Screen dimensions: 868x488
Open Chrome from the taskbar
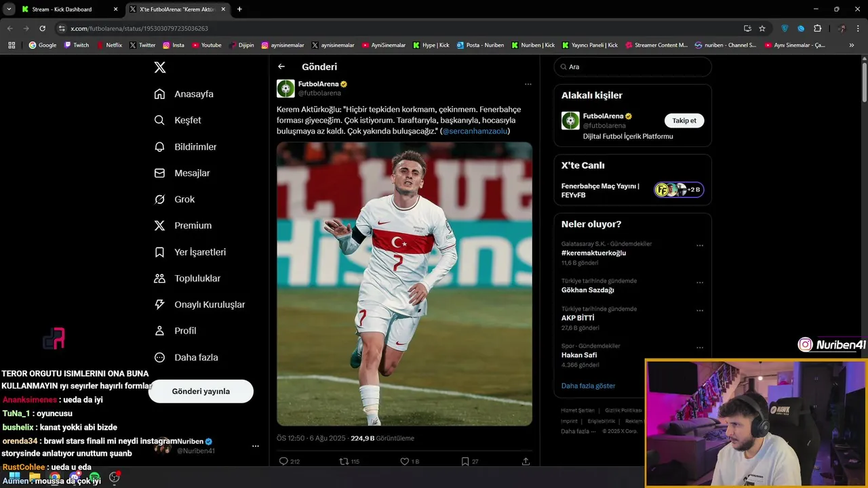pos(54,476)
